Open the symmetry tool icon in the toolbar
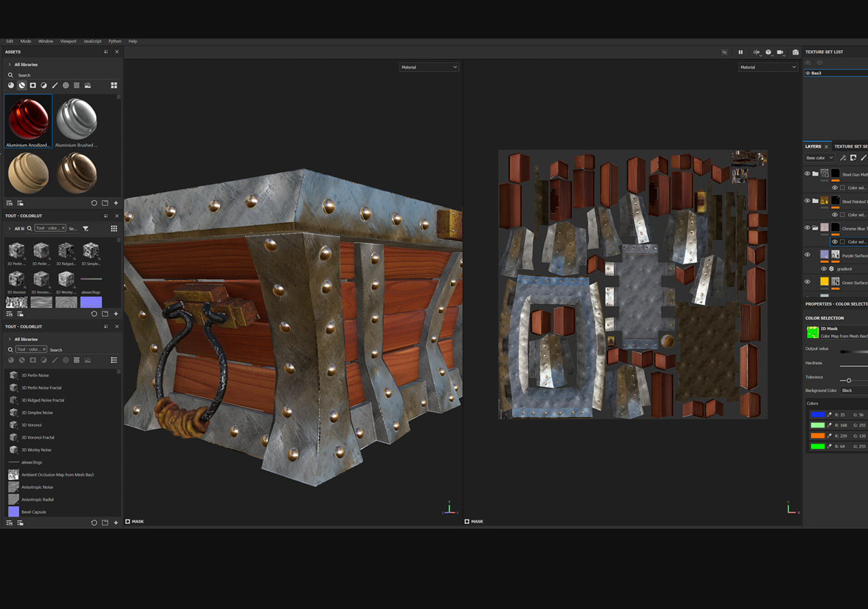 [757, 52]
